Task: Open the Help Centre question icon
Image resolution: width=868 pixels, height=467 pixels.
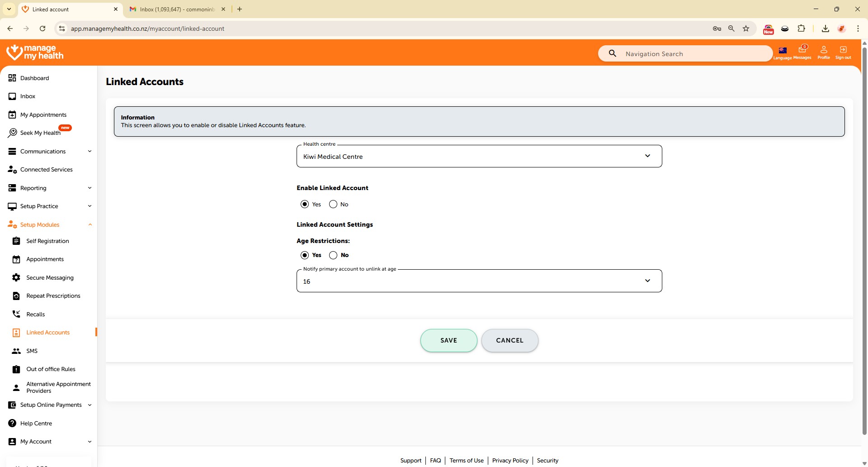Action: coord(12,423)
